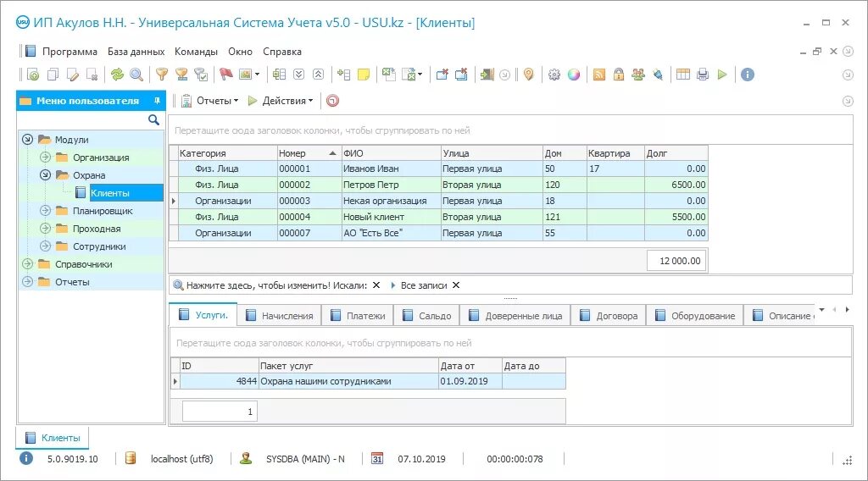Open the База данных menu
This screenshot has height=481, width=868.
tap(136, 52)
